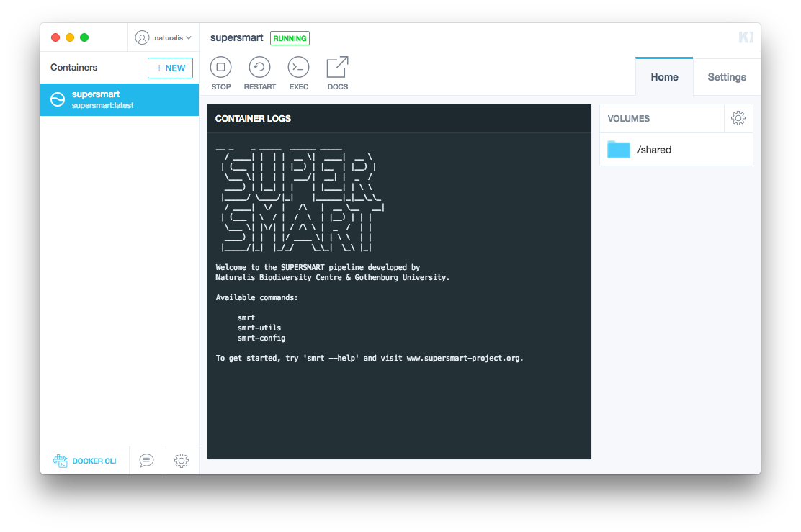Click the 'smrt-config' log line
The image size is (801, 532).
click(x=261, y=338)
